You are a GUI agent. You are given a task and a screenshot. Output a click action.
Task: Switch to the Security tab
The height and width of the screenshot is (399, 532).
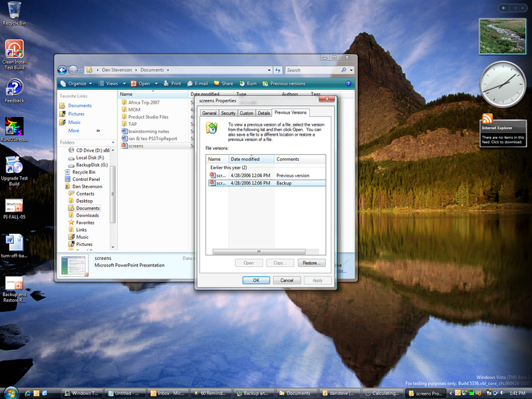click(x=228, y=113)
